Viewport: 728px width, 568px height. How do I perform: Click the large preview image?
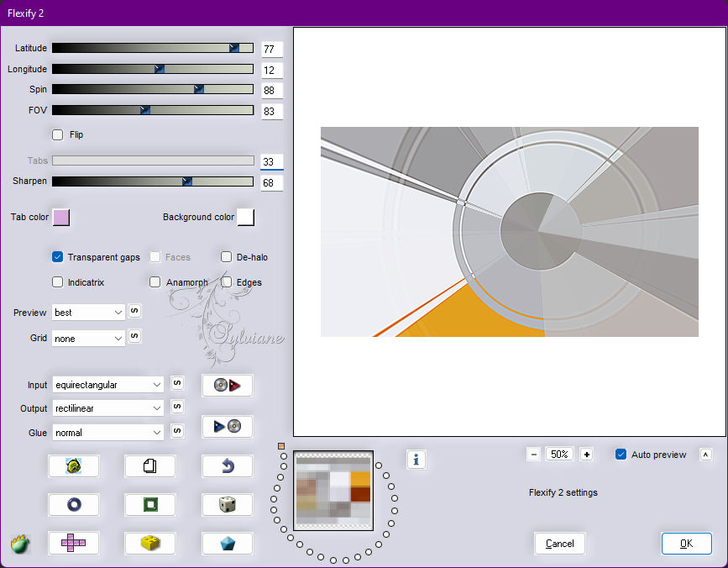(510, 232)
